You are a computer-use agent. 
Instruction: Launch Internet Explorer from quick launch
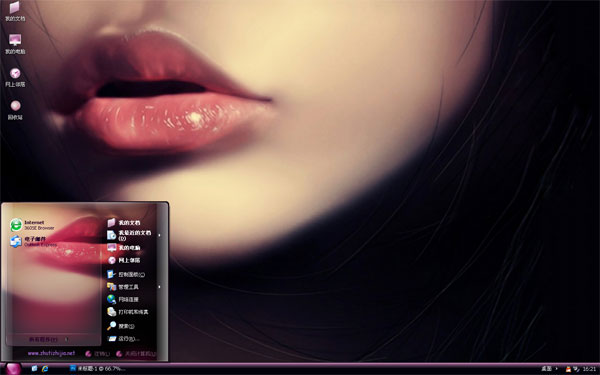pos(45,368)
